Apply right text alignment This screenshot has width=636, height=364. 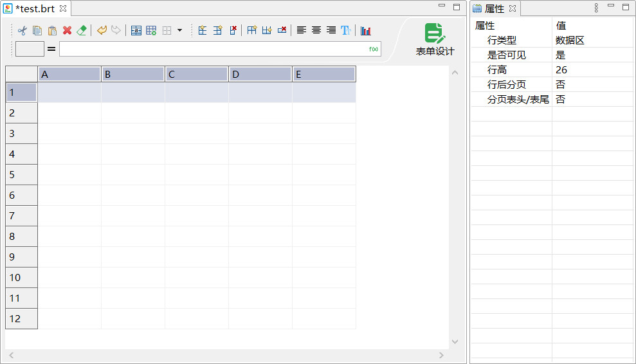click(x=331, y=30)
